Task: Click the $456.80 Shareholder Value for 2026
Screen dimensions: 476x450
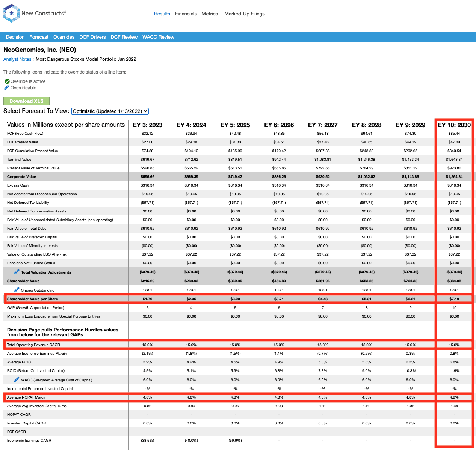Action: tap(279, 281)
